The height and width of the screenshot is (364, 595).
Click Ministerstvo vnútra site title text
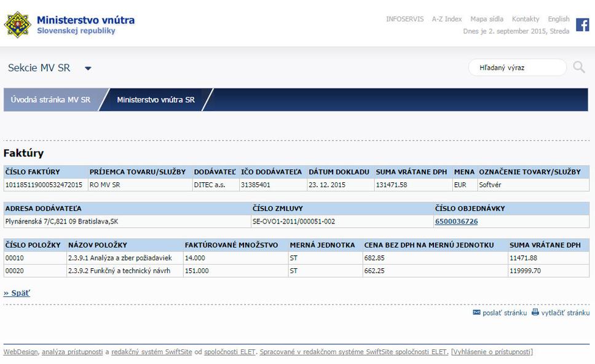[x=86, y=20]
